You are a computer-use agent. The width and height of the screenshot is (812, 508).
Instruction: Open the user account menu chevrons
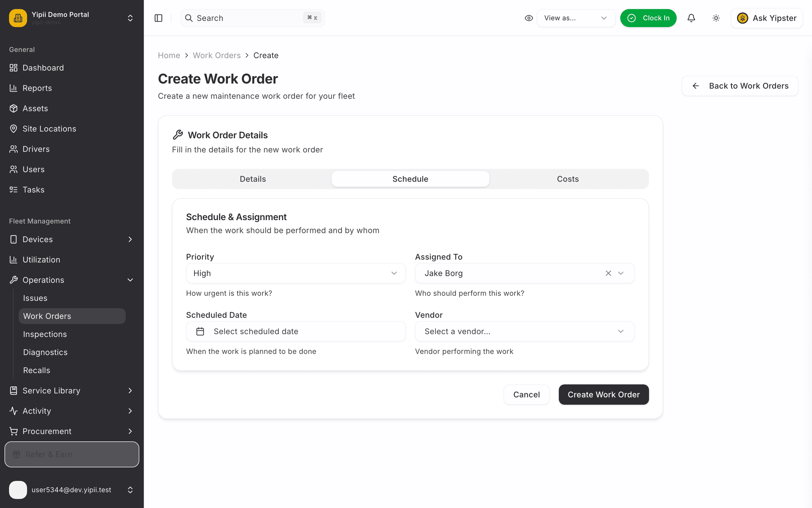click(130, 490)
